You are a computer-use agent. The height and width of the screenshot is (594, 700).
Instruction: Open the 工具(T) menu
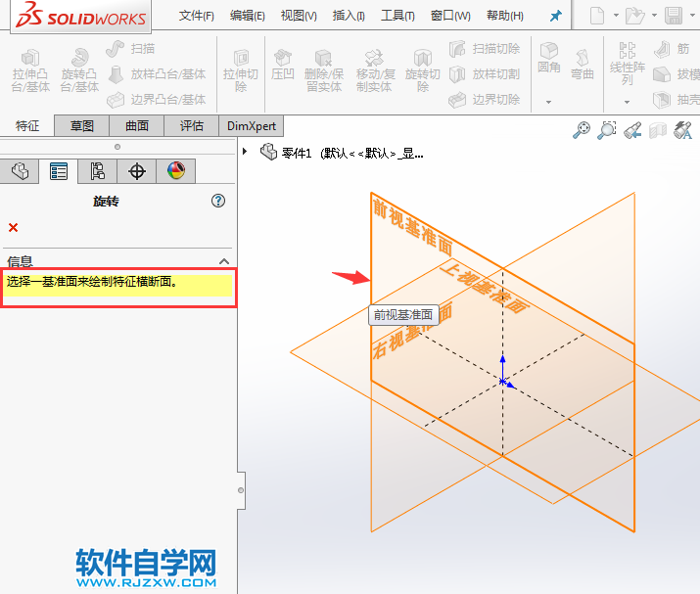pyautogui.click(x=397, y=16)
